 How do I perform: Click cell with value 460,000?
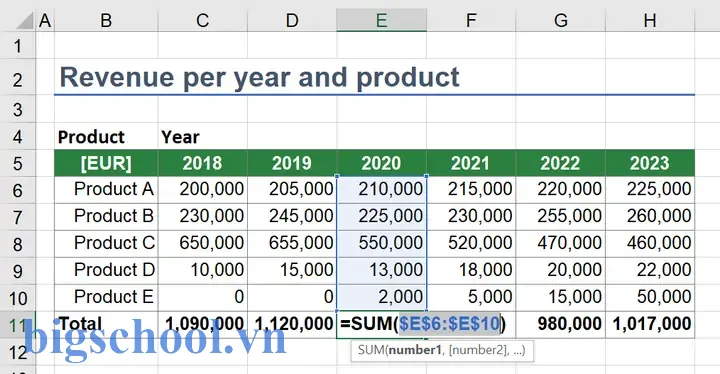click(x=650, y=244)
